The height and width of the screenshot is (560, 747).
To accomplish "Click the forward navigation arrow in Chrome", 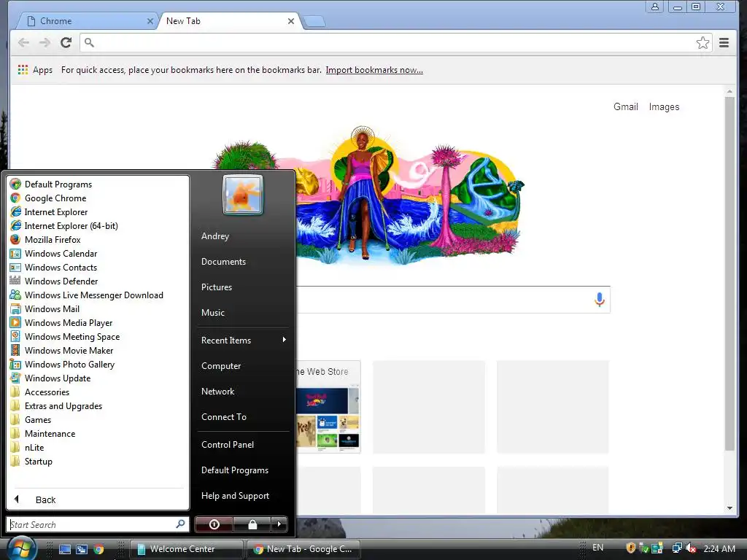I will [44, 43].
